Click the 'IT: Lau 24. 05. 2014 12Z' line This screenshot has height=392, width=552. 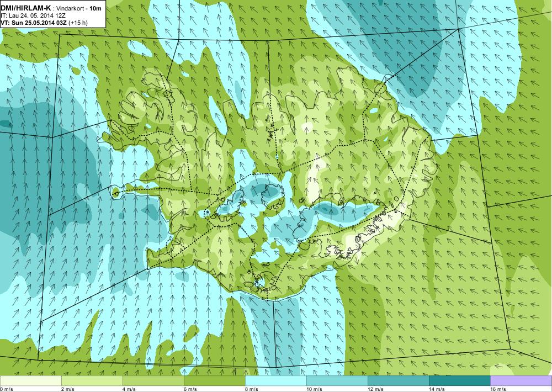point(33,16)
